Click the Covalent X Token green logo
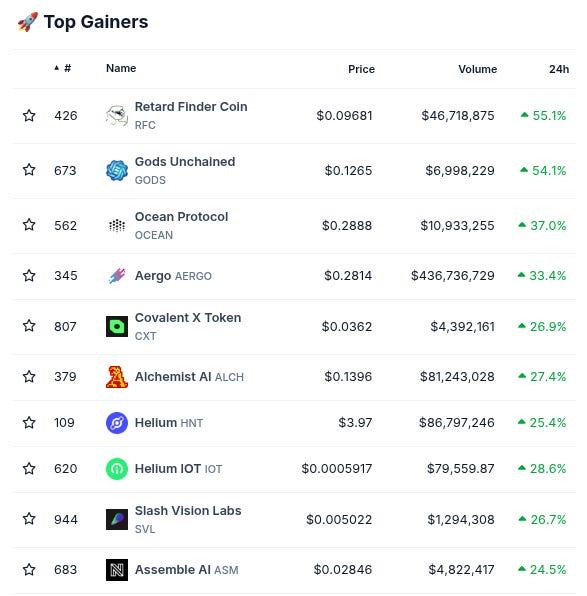The image size is (587, 596). 117,326
